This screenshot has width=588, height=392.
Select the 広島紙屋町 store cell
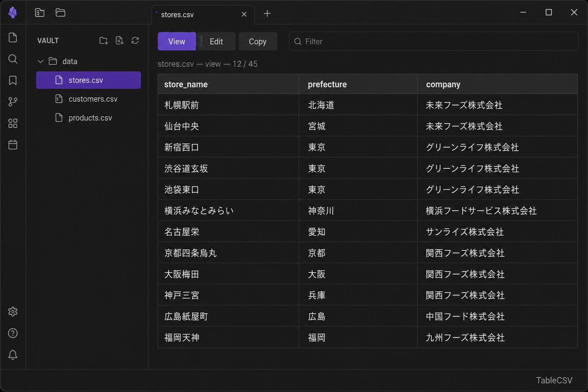tap(228, 316)
